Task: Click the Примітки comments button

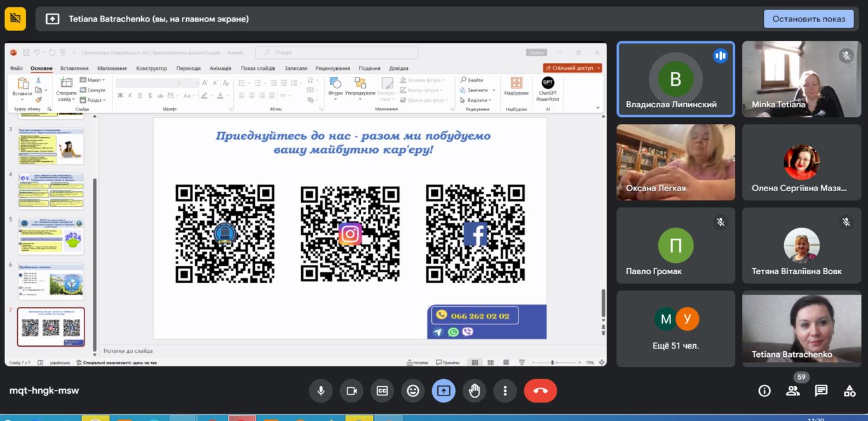Action: tap(447, 363)
